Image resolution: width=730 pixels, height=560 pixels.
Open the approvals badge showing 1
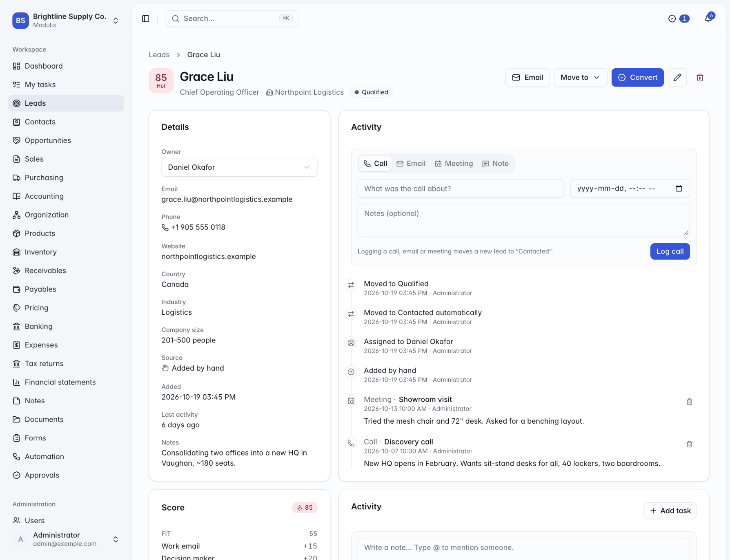[679, 19]
